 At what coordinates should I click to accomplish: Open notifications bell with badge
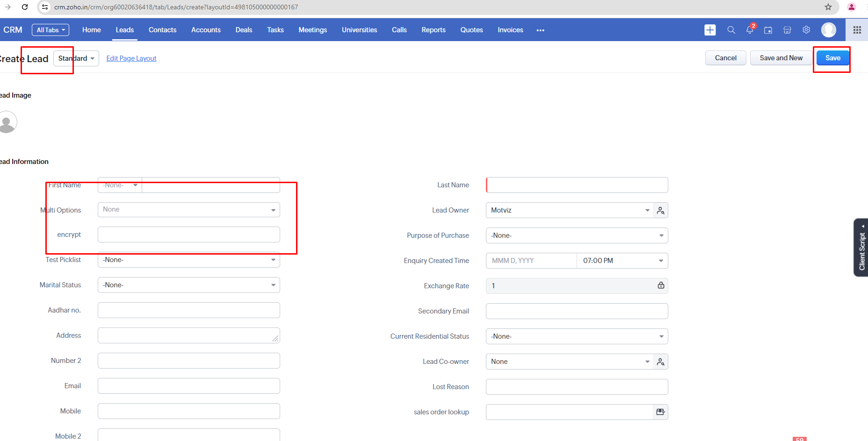(750, 29)
